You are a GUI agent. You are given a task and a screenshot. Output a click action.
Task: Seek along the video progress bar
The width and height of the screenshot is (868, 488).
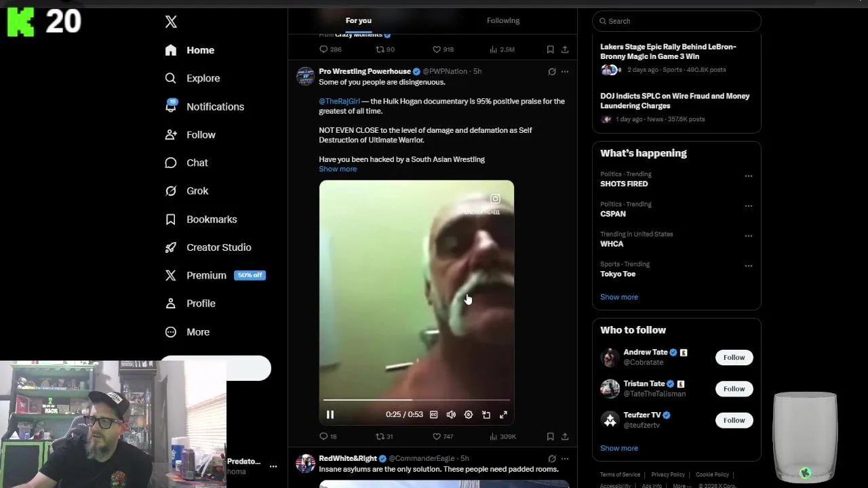416,400
